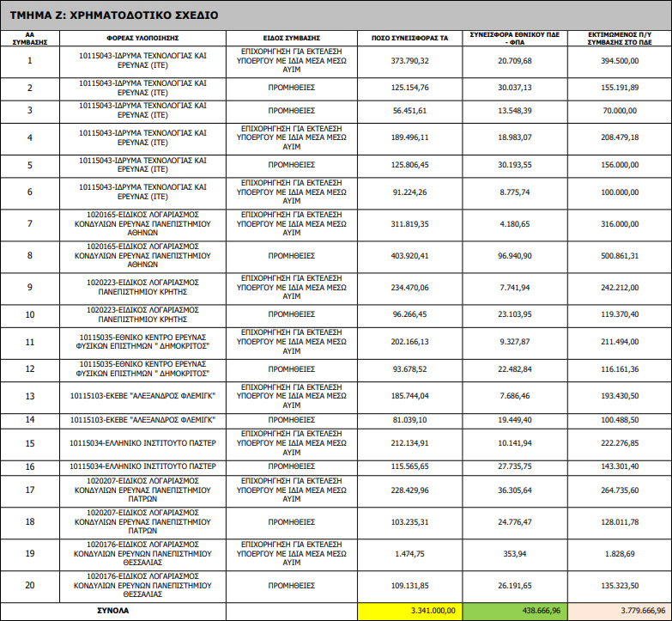Click the yellow total cell 3.341.000,00
The image size is (672, 621).
coord(409,610)
